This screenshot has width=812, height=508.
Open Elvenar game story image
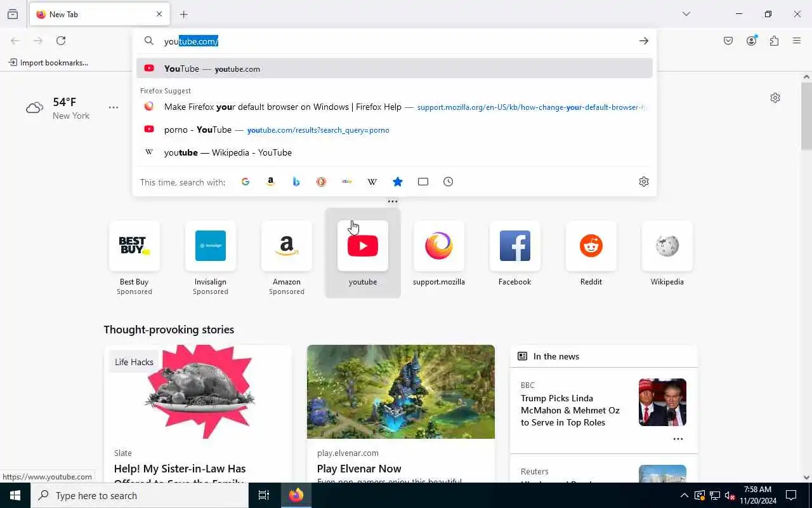tap(401, 392)
